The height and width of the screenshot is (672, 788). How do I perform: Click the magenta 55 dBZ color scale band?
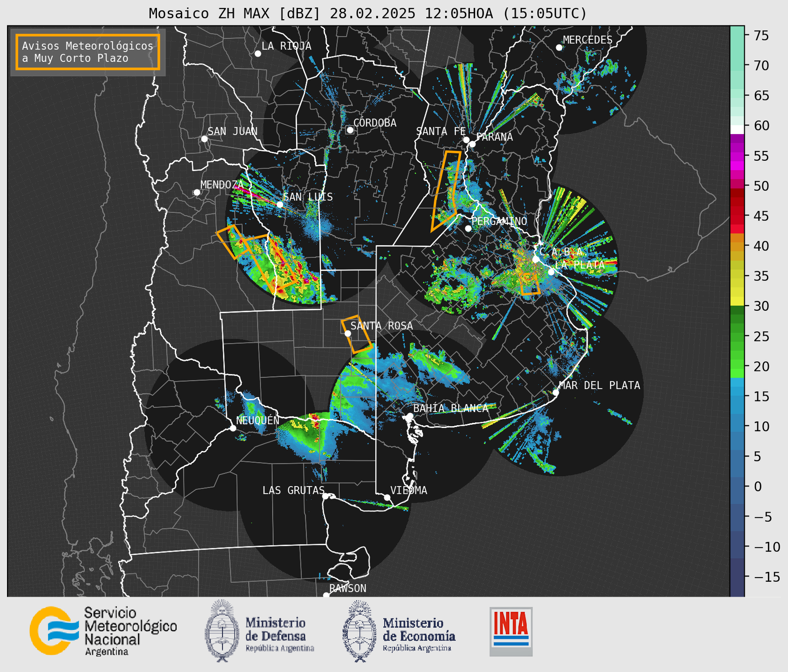(x=737, y=156)
